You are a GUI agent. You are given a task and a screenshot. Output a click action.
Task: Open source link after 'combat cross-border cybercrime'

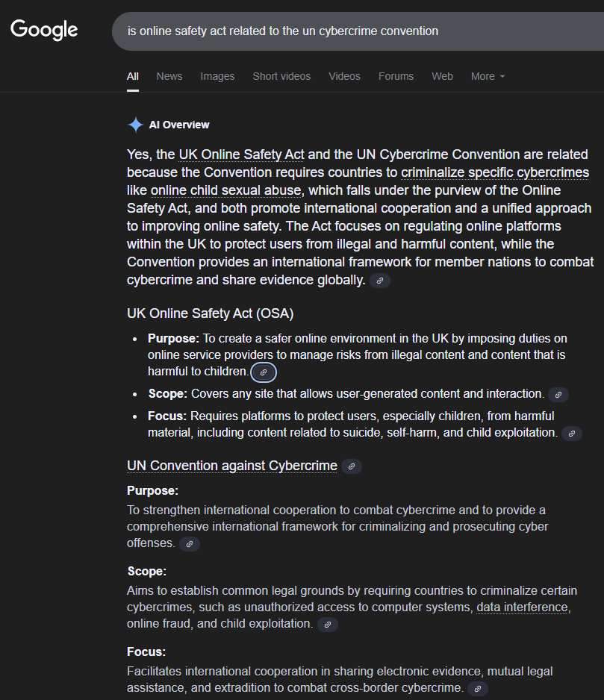click(x=478, y=688)
